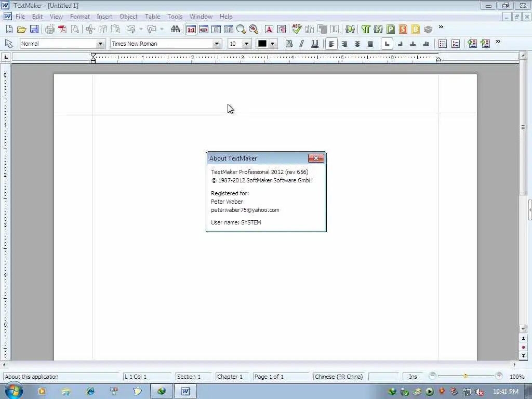Click the zoom out minus button
The width and height of the screenshot is (532, 399).
pos(432,376)
